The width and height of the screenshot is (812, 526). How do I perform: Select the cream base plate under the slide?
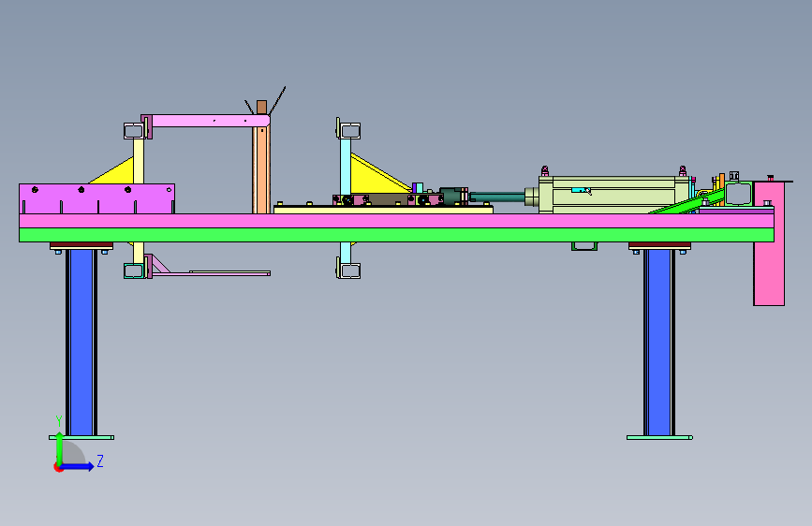(x=383, y=210)
